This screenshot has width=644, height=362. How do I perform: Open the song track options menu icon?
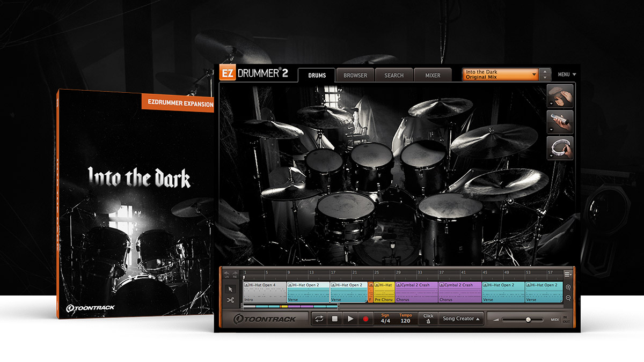568,274
